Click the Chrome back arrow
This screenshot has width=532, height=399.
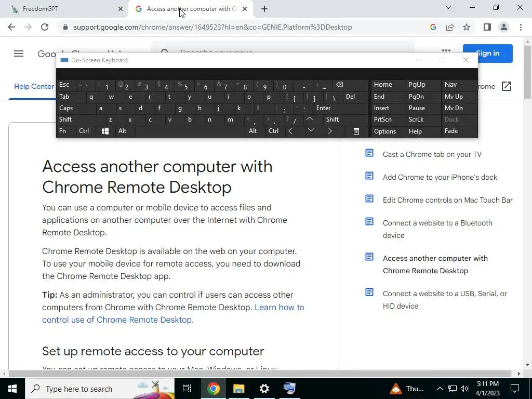coord(11,27)
